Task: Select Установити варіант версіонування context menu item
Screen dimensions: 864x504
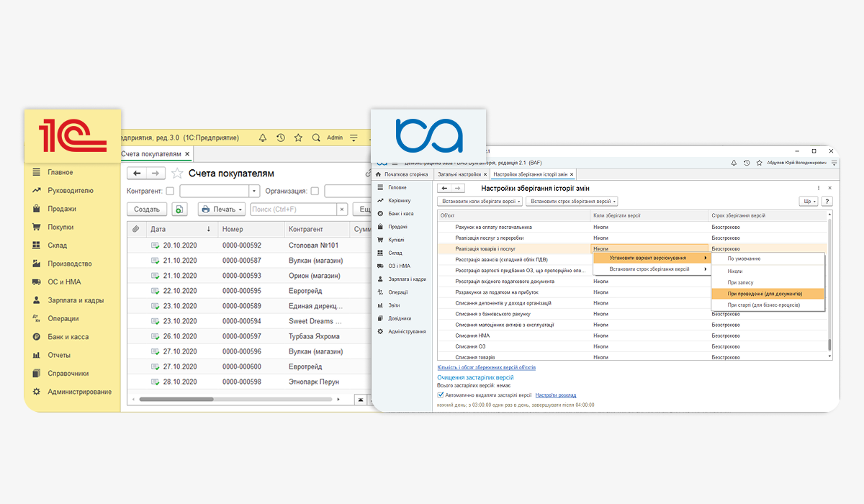Action: 652,258
